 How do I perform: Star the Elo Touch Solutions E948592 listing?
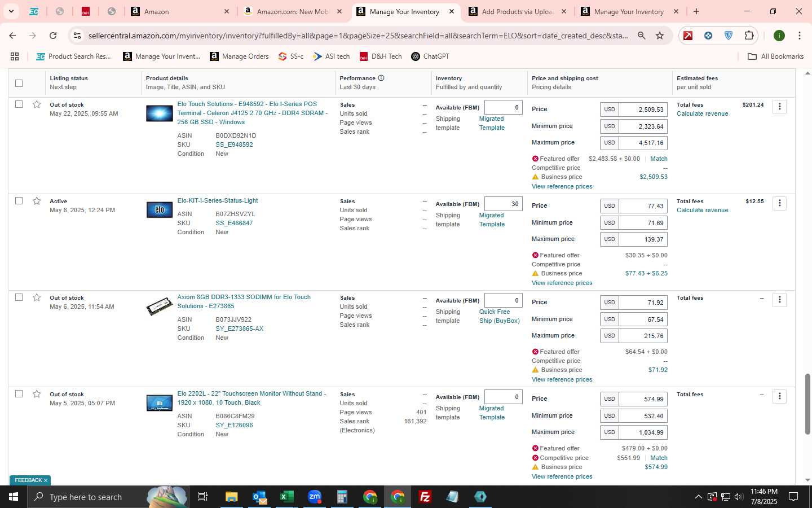pos(37,104)
